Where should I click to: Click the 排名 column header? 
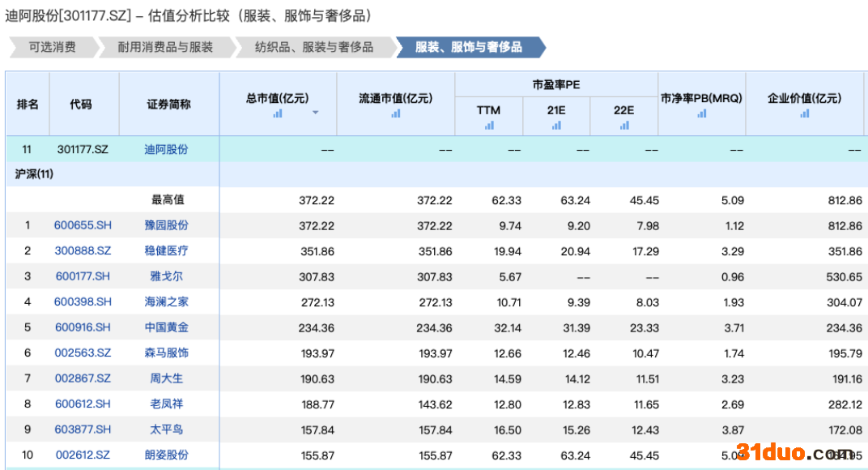pyautogui.click(x=28, y=104)
